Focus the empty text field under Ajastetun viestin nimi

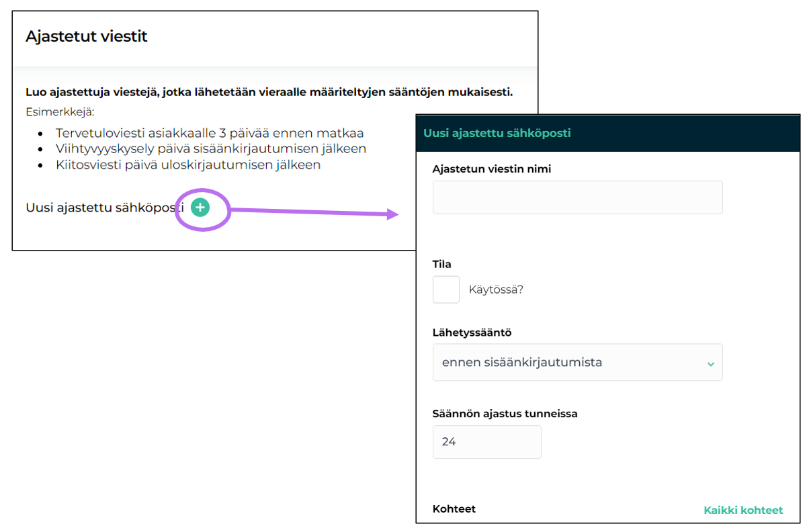(x=577, y=197)
